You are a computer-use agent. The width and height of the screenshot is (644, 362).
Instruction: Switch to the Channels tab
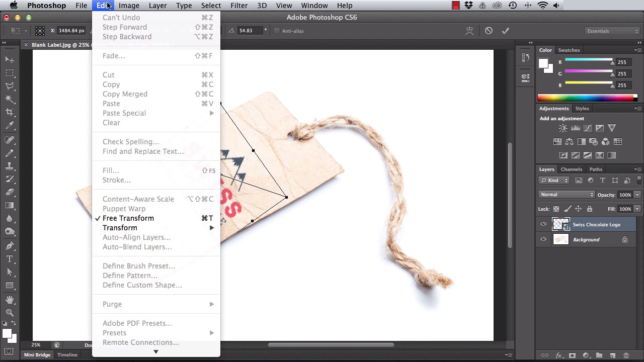[572, 169]
